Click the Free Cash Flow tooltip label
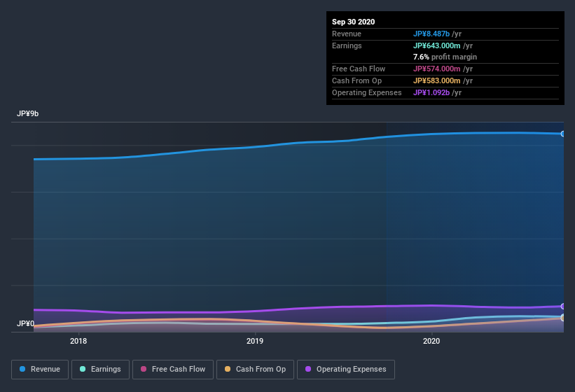 tap(359, 69)
